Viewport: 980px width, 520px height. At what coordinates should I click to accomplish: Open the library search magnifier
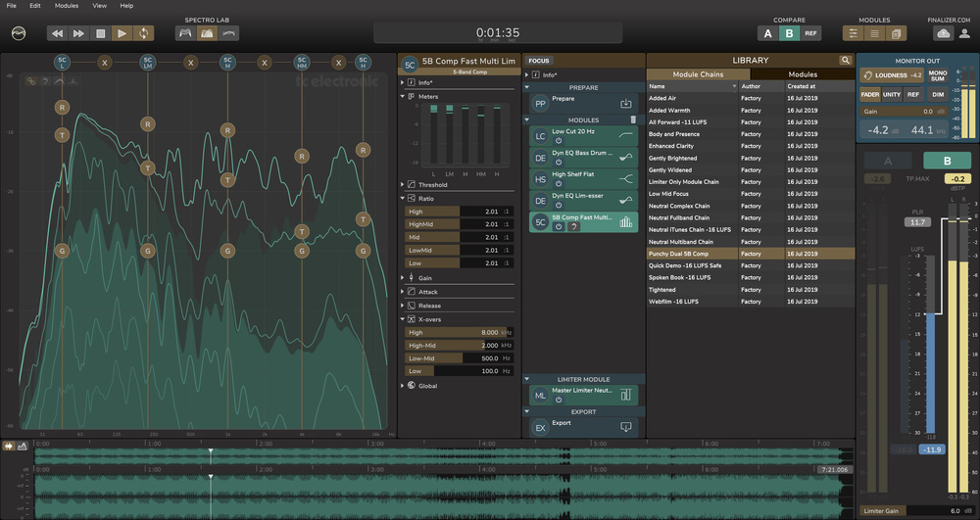845,61
